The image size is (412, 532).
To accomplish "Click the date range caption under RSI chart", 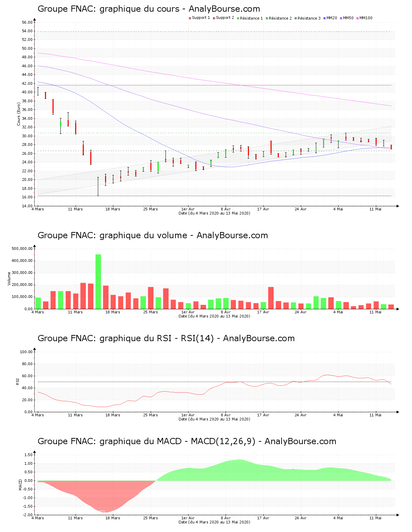I will 215,419.
